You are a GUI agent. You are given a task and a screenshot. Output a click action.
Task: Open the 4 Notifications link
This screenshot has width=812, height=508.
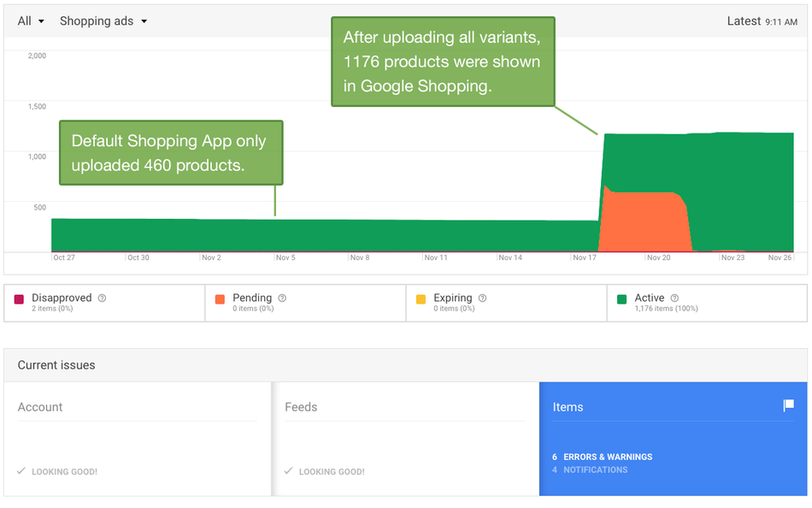[591, 470]
